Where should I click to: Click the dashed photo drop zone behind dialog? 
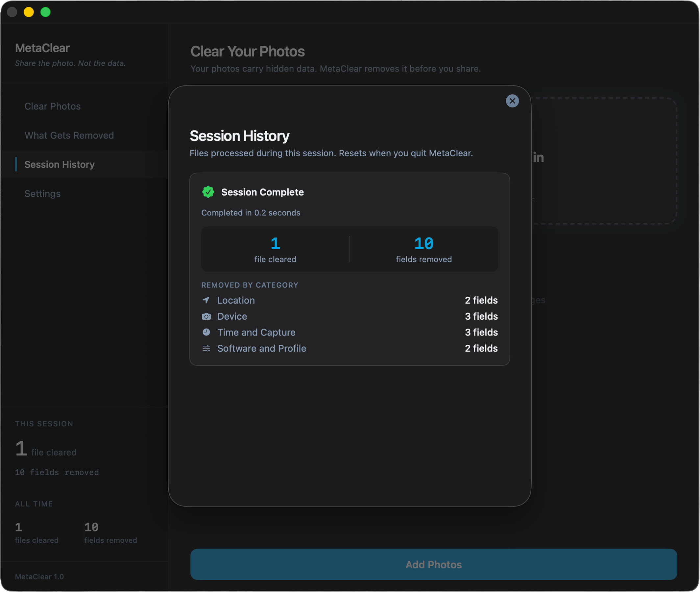[x=604, y=161]
